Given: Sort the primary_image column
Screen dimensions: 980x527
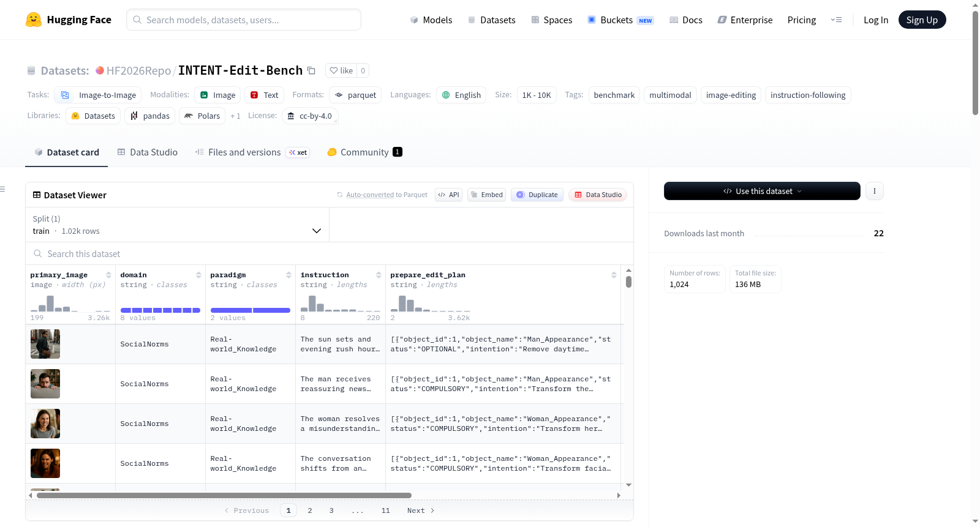Looking at the screenshot, I should point(108,275).
